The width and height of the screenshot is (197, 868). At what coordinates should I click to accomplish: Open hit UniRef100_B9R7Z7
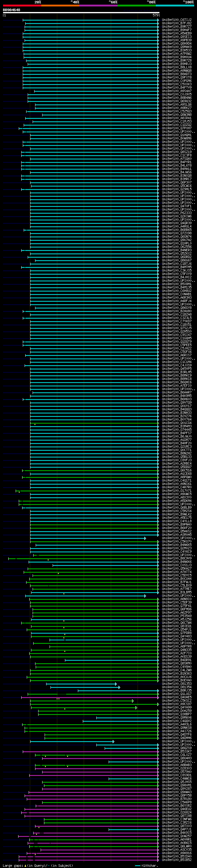[x=177, y=26]
